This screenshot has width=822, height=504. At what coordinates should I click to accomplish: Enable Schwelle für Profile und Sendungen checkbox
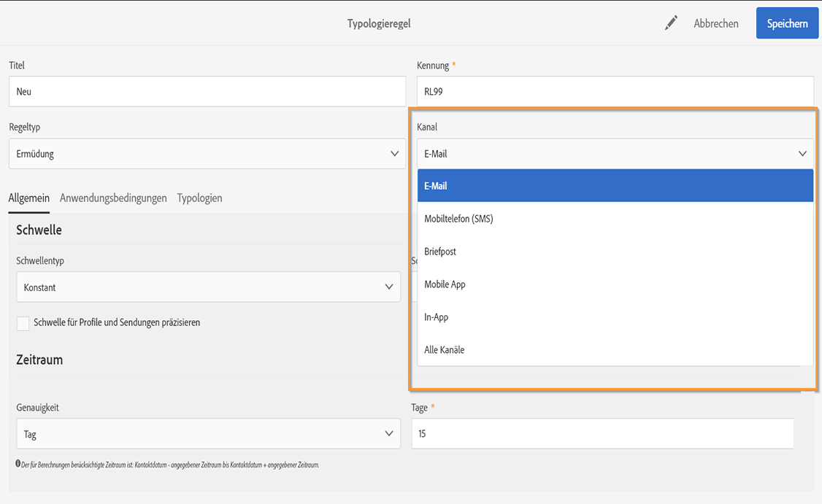pyautogui.click(x=23, y=323)
